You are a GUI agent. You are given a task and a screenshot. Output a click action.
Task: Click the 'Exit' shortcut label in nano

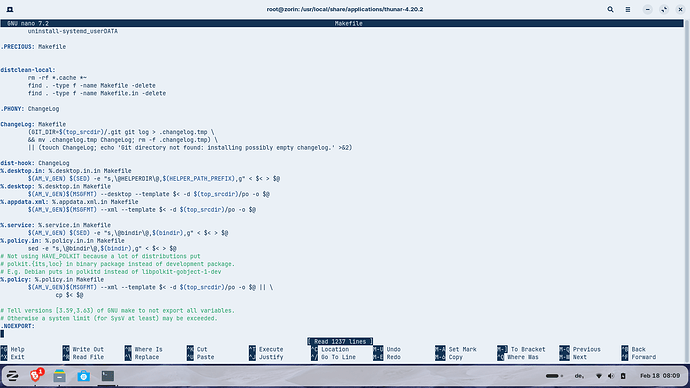click(18, 357)
